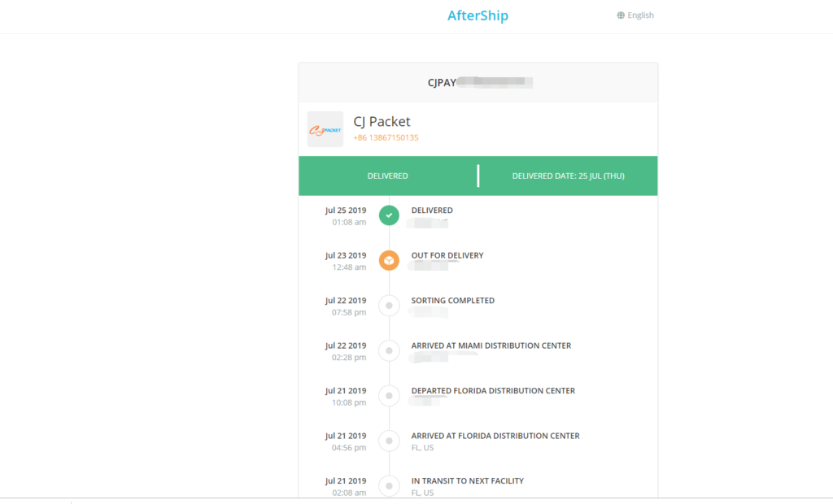The width and height of the screenshot is (833, 504).
Task: Select Arrived at Miami Distribution Center text
Action: tap(491, 345)
